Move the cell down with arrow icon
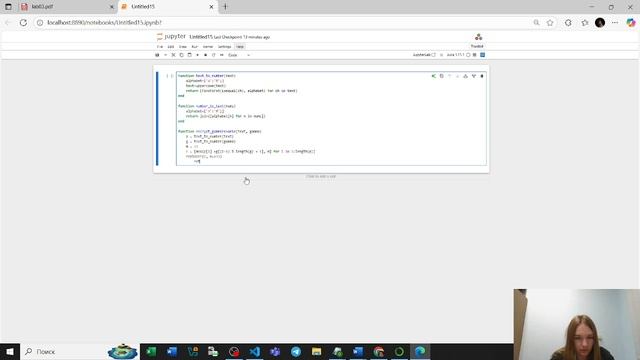The height and width of the screenshot is (360, 640). click(x=458, y=76)
